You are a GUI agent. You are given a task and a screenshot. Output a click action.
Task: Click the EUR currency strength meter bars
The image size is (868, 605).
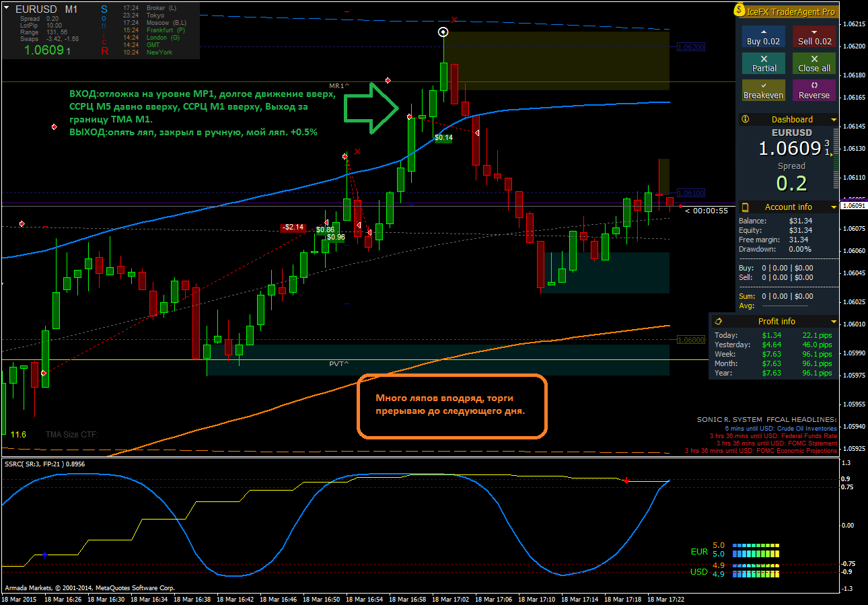click(x=756, y=550)
